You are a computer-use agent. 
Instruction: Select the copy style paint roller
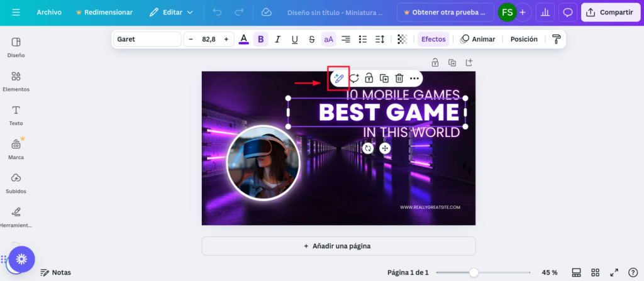(x=556, y=40)
